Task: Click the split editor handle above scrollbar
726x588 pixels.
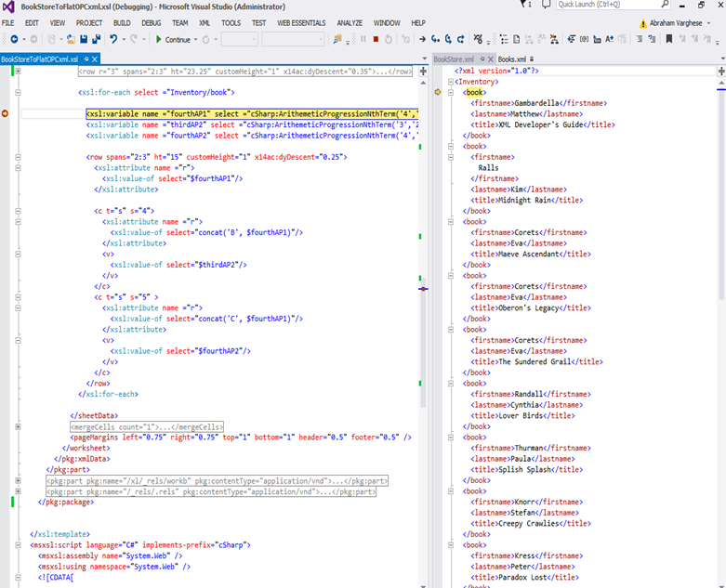Action: [x=423, y=71]
